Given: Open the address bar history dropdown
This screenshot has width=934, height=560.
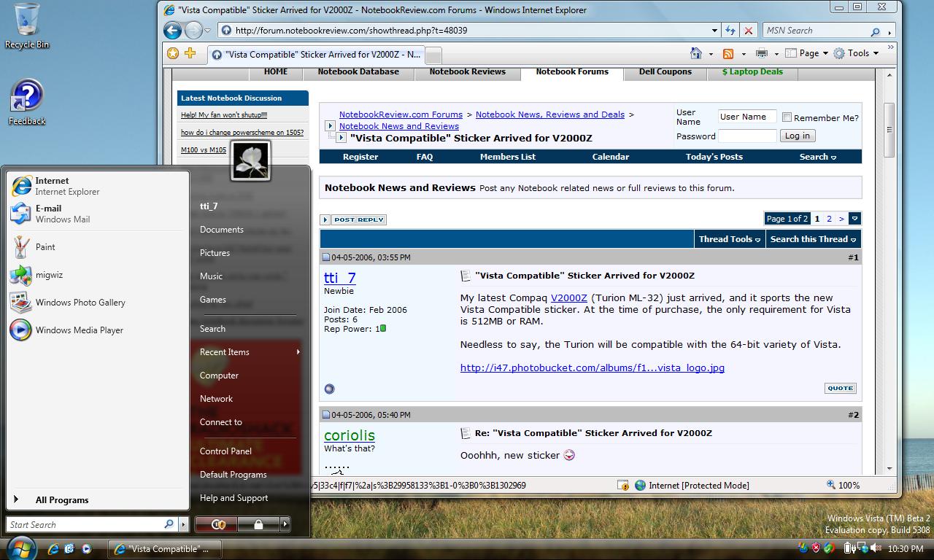Looking at the screenshot, I should [714, 31].
